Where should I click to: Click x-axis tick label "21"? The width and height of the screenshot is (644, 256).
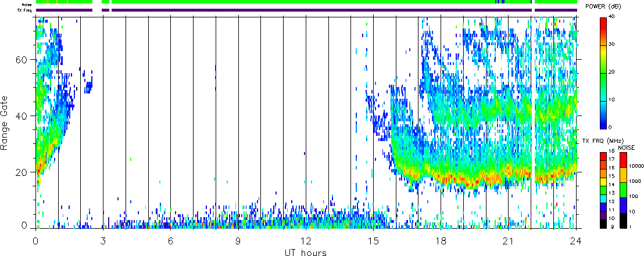(508, 241)
